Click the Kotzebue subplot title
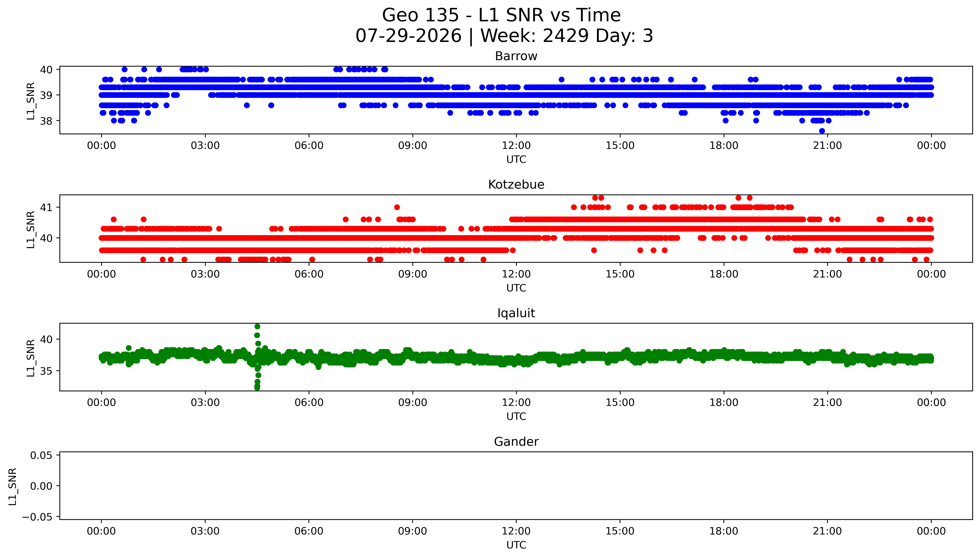This screenshot has width=980, height=558. coord(516,185)
